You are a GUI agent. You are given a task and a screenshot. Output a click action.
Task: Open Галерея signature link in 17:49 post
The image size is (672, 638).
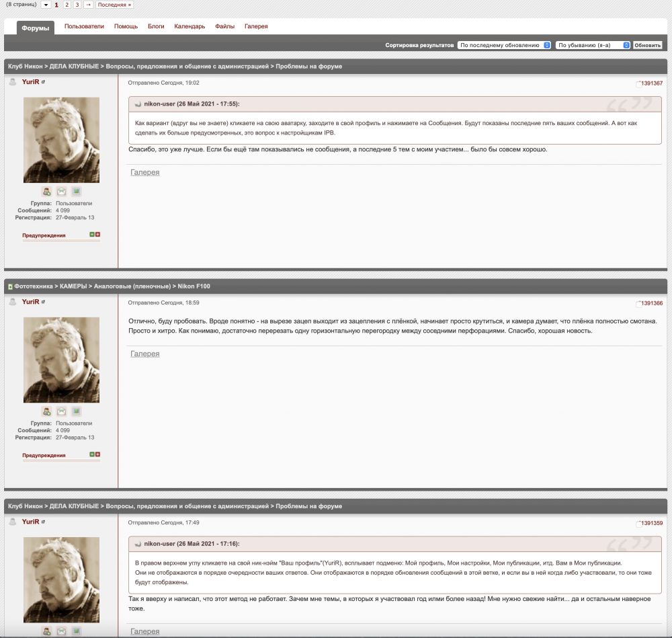click(x=145, y=631)
